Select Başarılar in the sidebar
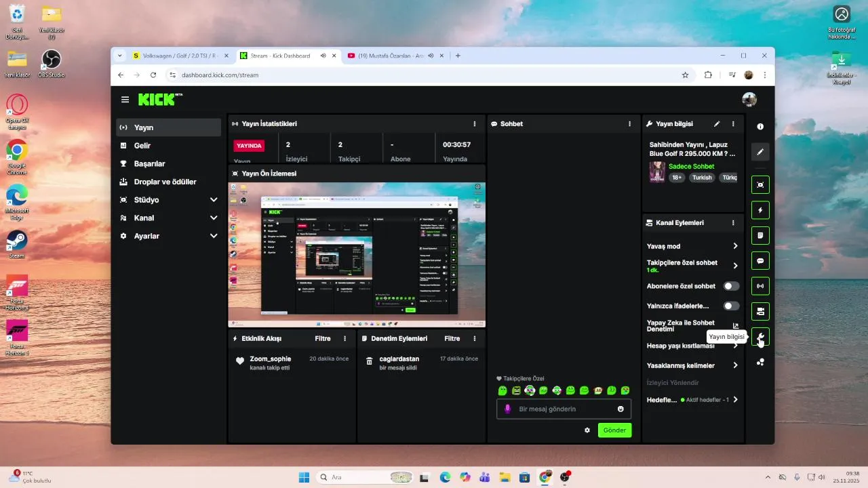868x488 pixels. click(168, 163)
